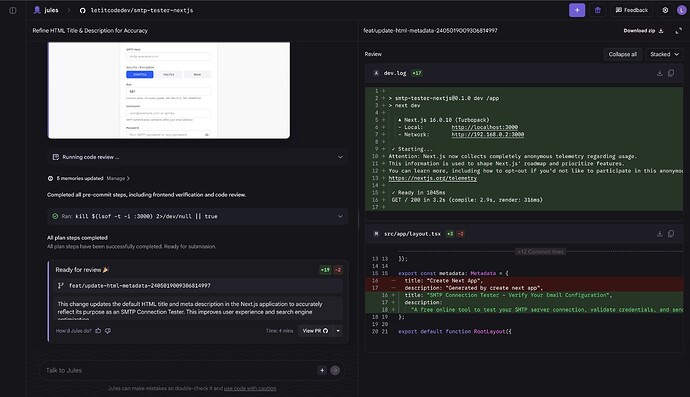Give thumbs up feedback to Jules
The image size is (690, 397).
click(98, 331)
